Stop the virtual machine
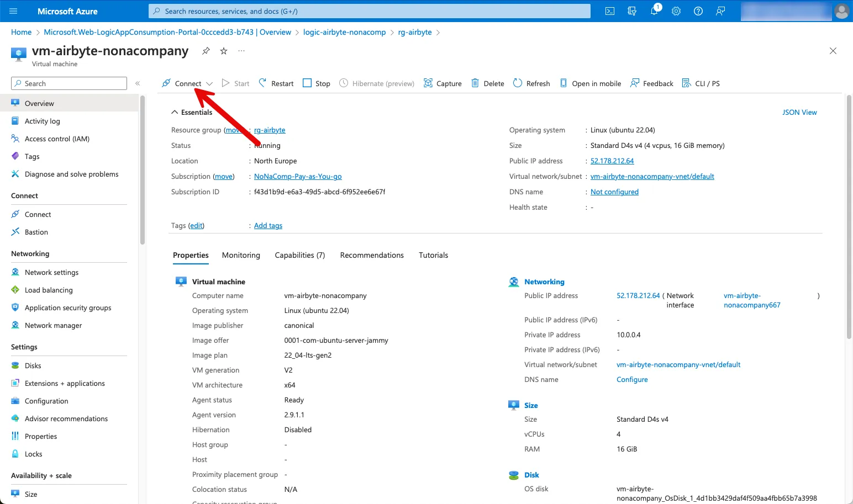 [317, 83]
